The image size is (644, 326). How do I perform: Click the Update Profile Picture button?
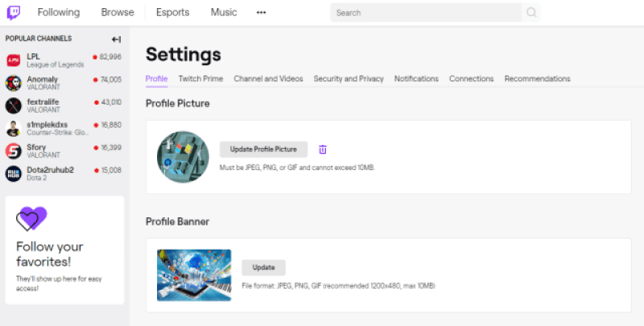[x=264, y=150]
